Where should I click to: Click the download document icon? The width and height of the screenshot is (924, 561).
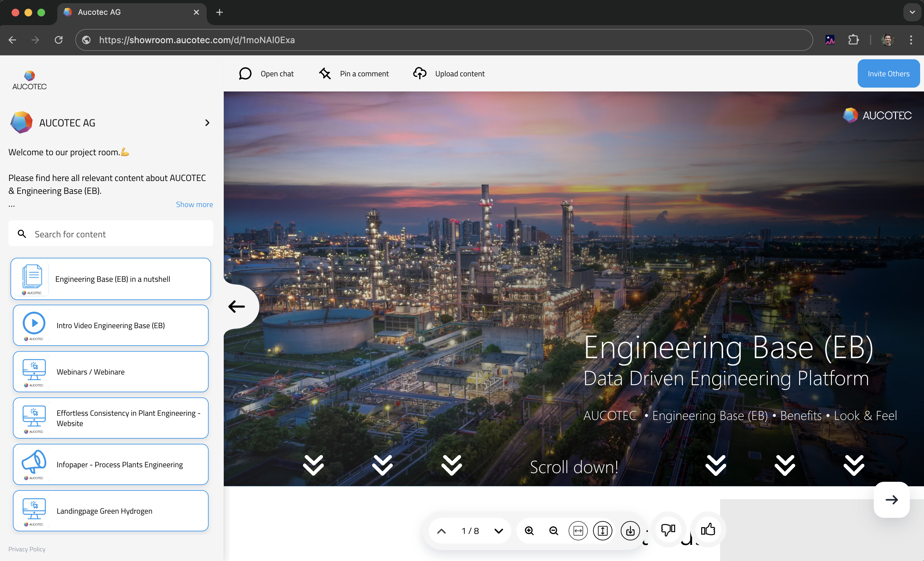click(x=630, y=531)
